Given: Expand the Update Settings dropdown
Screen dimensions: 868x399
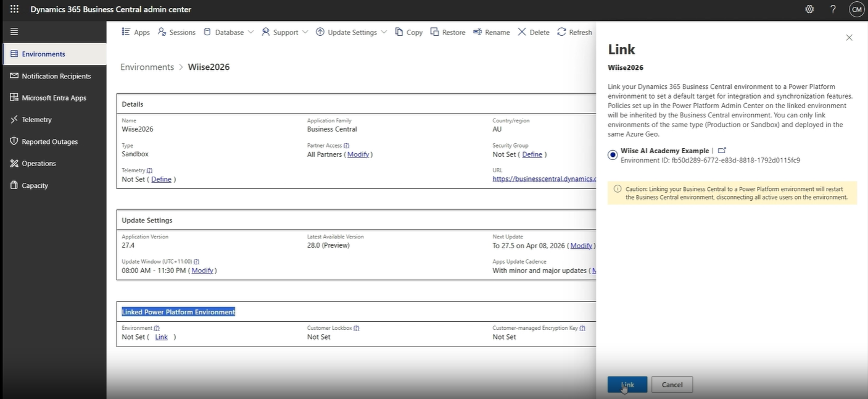Looking at the screenshot, I should pos(351,32).
